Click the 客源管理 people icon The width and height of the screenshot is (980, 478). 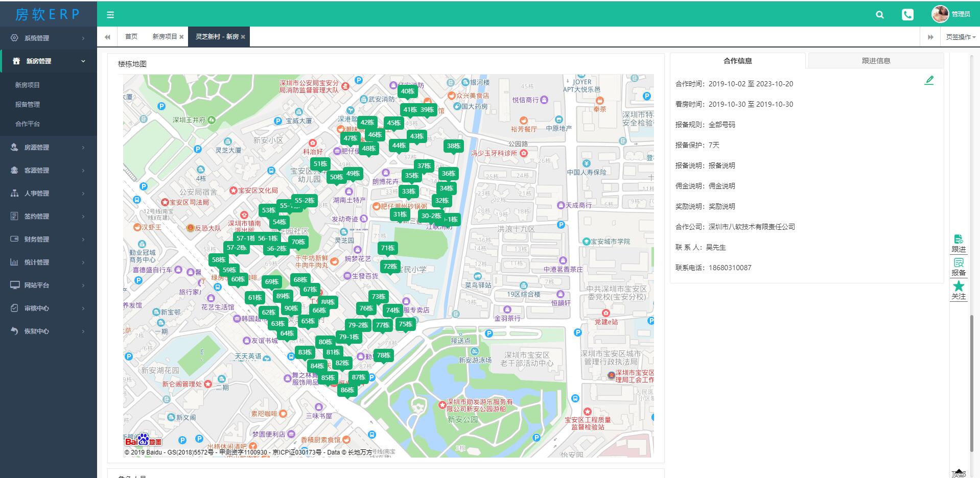[14, 170]
